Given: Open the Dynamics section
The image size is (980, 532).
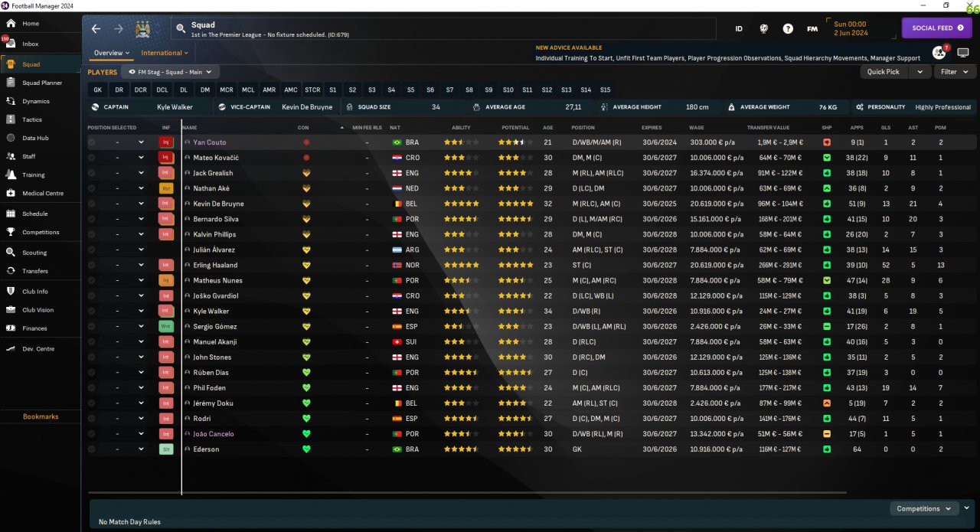Looking at the screenshot, I should point(35,101).
